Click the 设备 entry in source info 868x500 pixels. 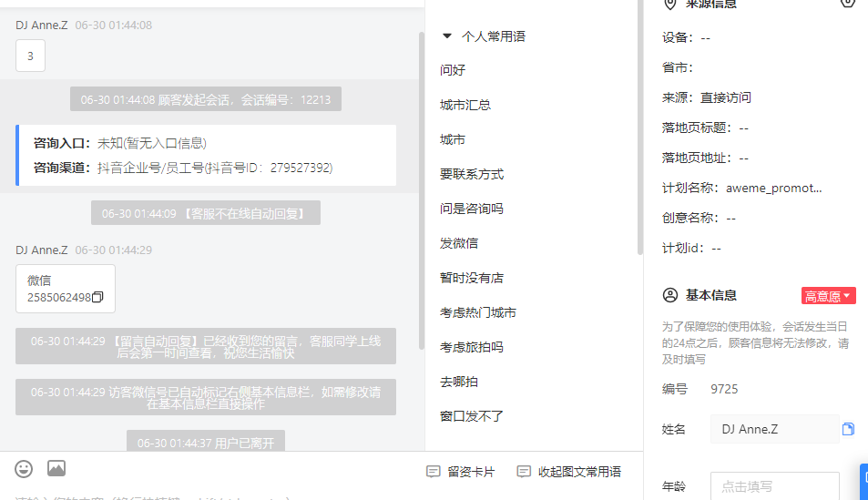[686, 37]
